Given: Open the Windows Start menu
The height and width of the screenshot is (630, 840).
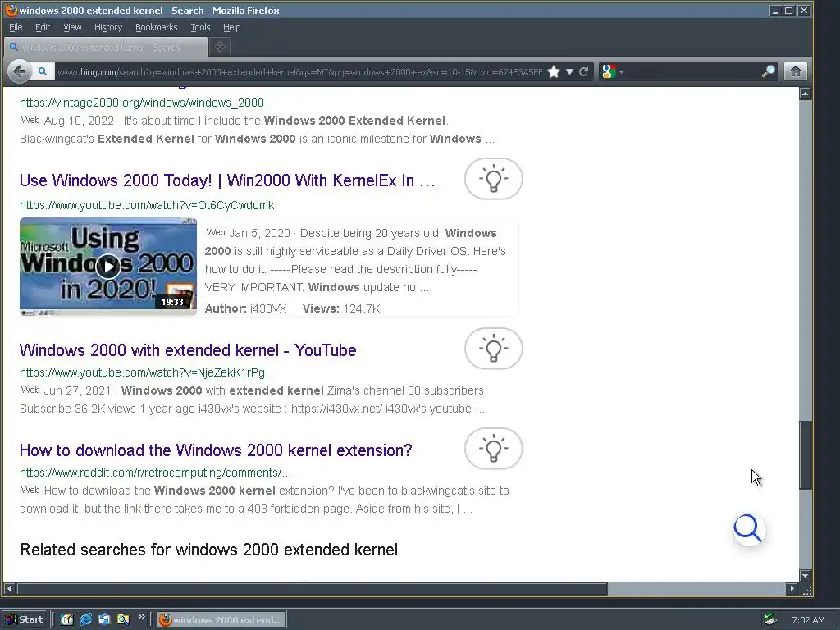Looking at the screenshot, I should [x=25, y=620].
